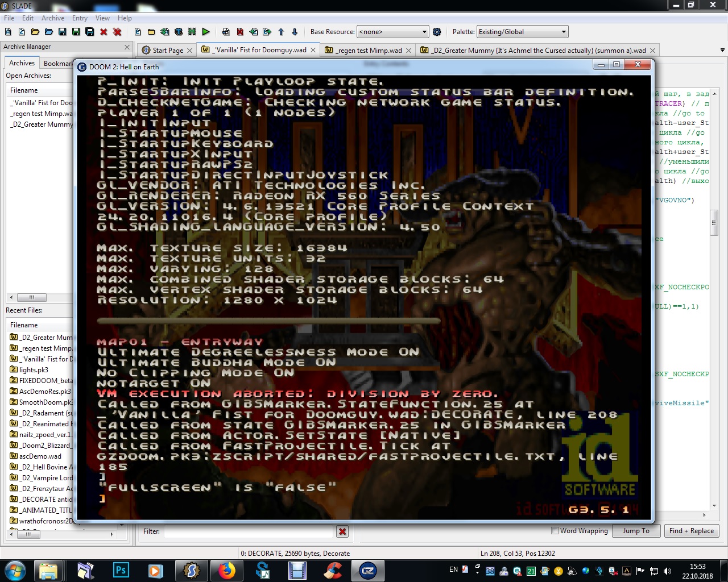Screen dimensions: 728x582
Task: Click the gear icon beside Base Resource
Action: (437, 32)
